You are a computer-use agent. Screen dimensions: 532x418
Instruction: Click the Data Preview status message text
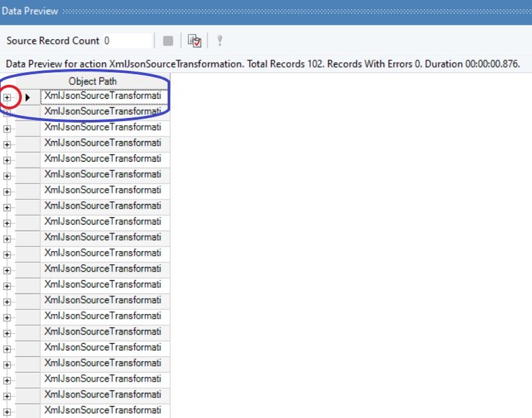262,64
